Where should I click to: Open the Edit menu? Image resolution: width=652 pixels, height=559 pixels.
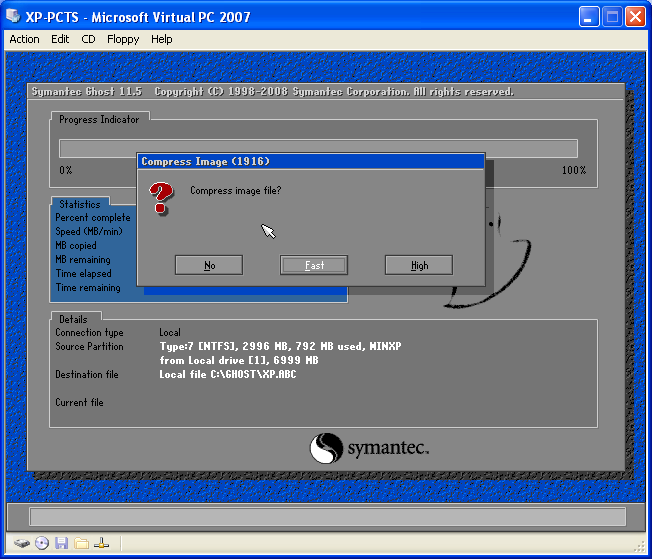click(60, 39)
